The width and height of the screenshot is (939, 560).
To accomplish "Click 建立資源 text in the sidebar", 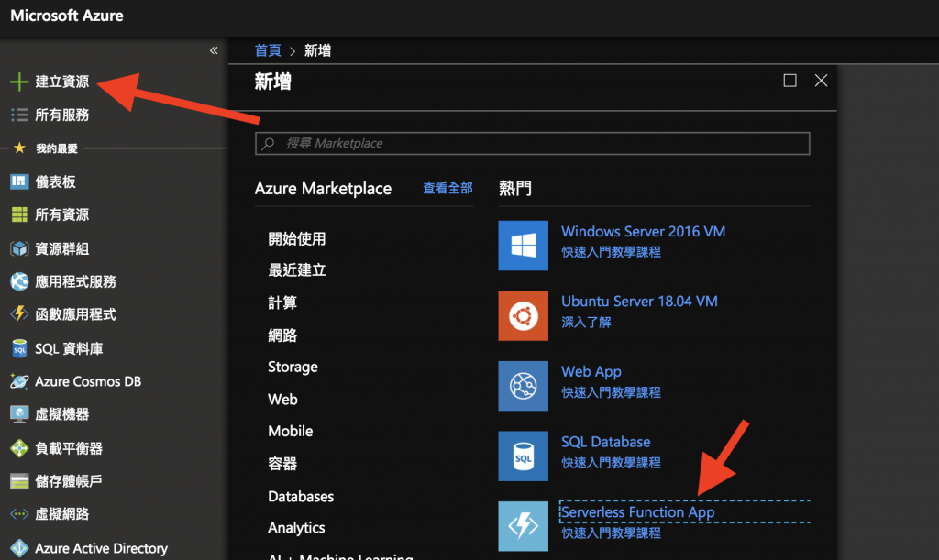I will tap(61, 82).
